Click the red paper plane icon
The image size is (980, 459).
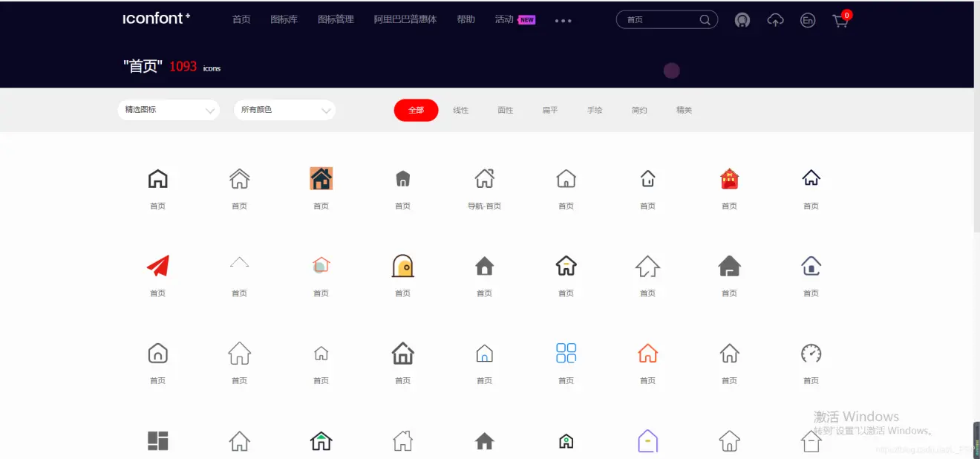(x=157, y=266)
